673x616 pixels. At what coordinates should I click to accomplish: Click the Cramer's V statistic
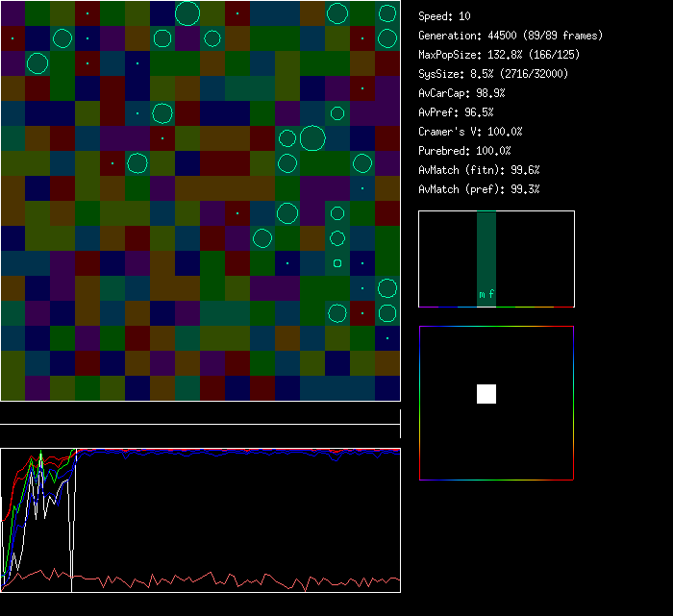(x=471, y=132)
